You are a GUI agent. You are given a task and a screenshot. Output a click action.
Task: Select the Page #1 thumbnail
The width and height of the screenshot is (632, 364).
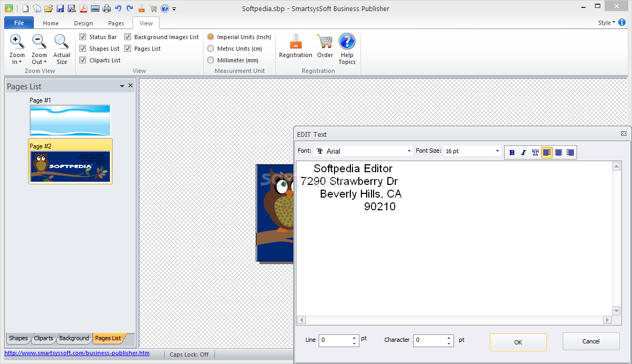[70, 120]
